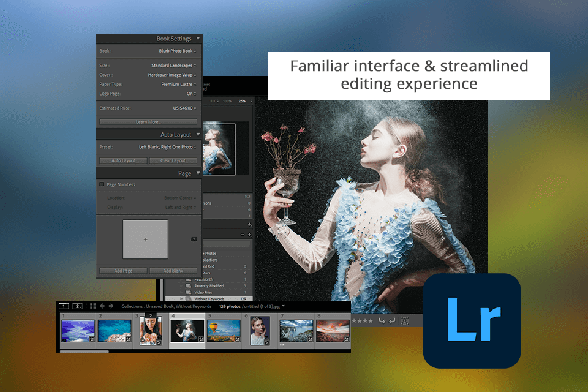Select filmstrip photo 3 of woman holding hands out
The width and height of the screenshot is (588, 392).
tap(151, 330)
